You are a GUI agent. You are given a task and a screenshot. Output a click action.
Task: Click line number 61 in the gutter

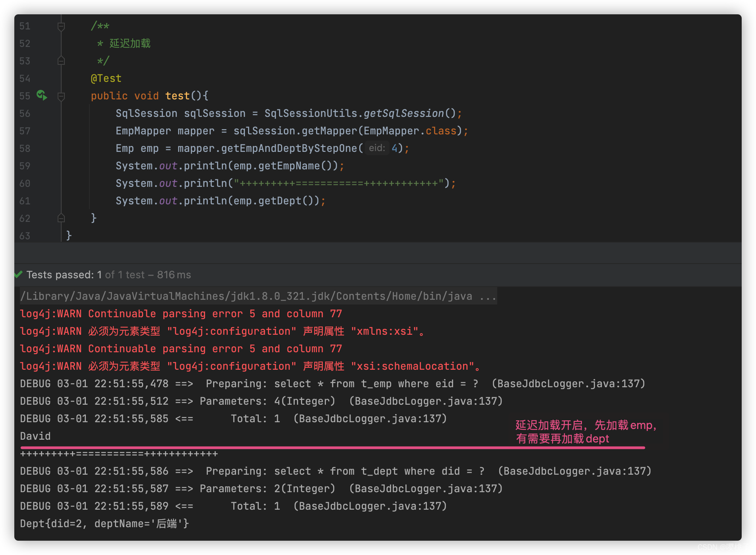25,201
